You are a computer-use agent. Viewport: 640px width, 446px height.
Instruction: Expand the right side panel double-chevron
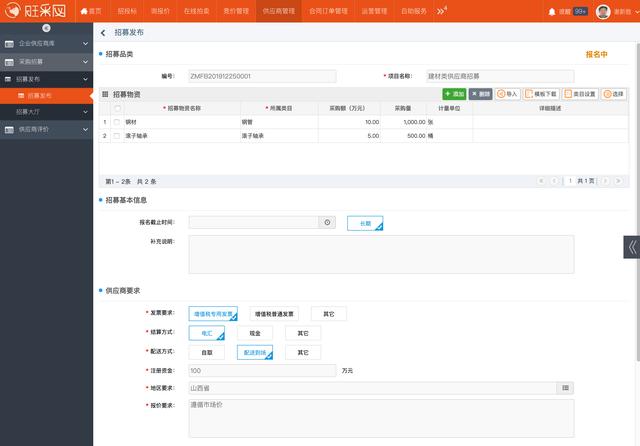(632, 247)
